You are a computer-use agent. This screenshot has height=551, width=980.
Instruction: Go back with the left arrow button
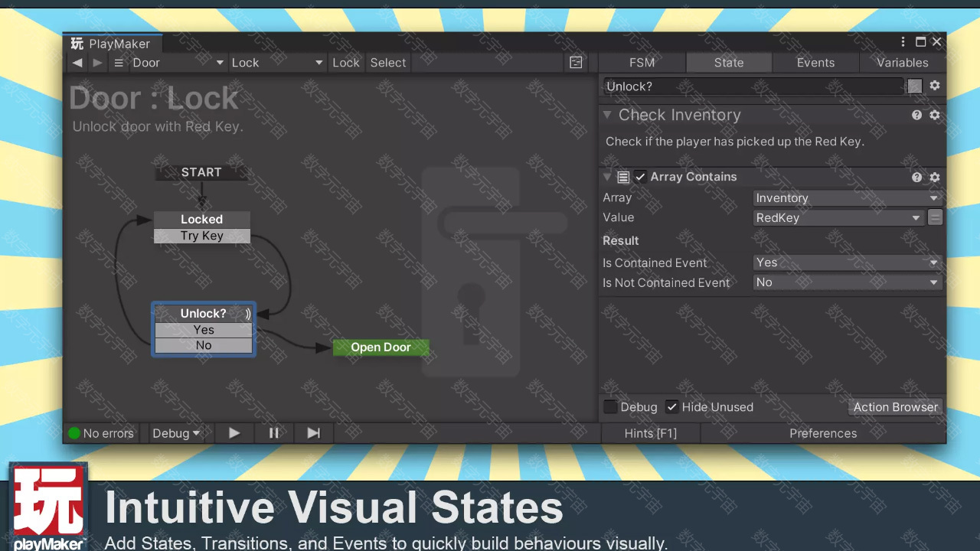(77, 63)
